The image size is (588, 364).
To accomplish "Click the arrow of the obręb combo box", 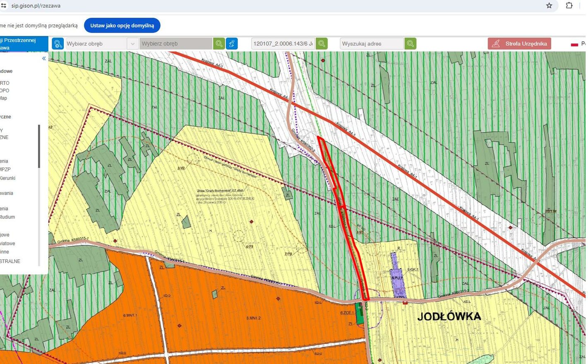I will [132, 43].
